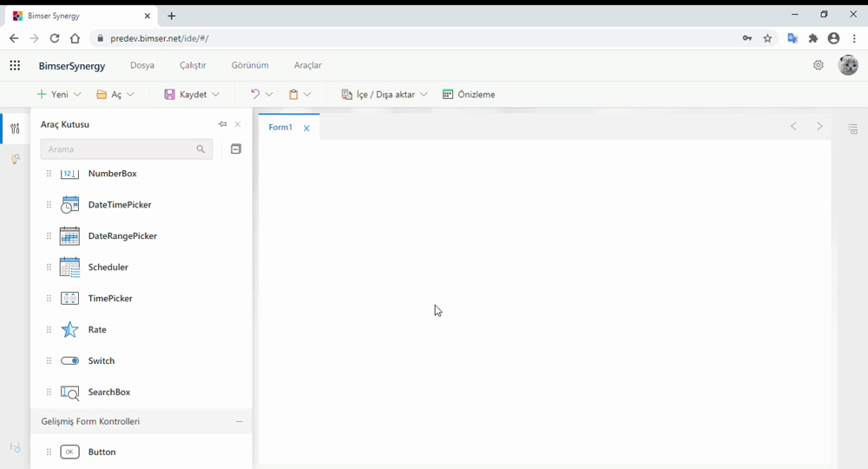The width and height of the screenshot is (868, 469).
Task: Open the Araçlar menu
Action: click(307, 66)
